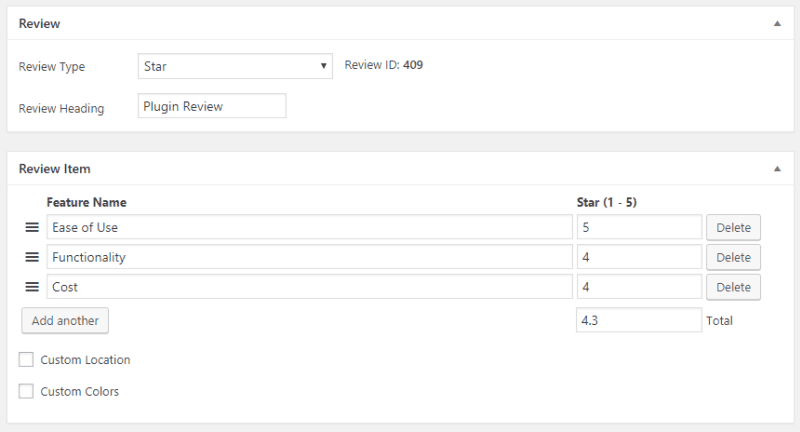This screenshot has height=432, width=800.
Task: Collapse the Review panel with its arrow
Action: 777,23
